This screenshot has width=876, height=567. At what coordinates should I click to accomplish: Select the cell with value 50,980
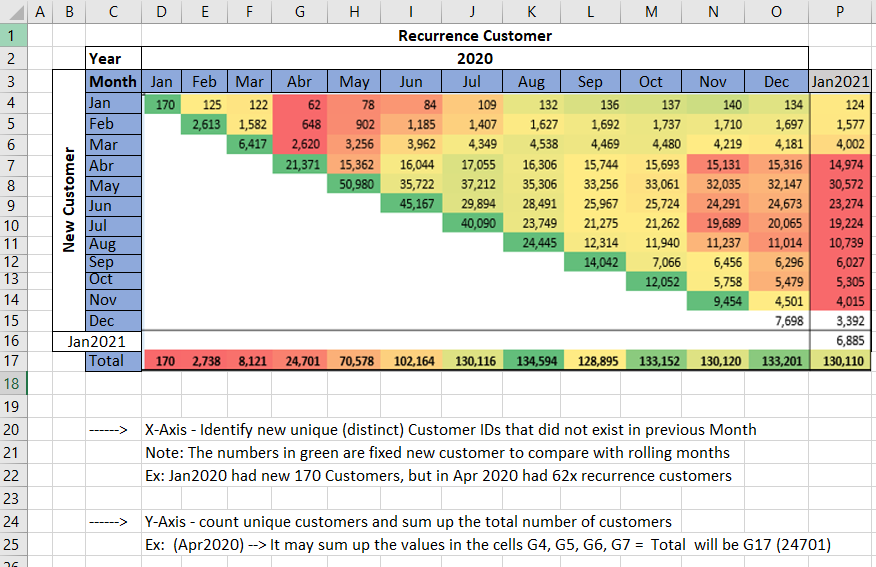[354, 185]
